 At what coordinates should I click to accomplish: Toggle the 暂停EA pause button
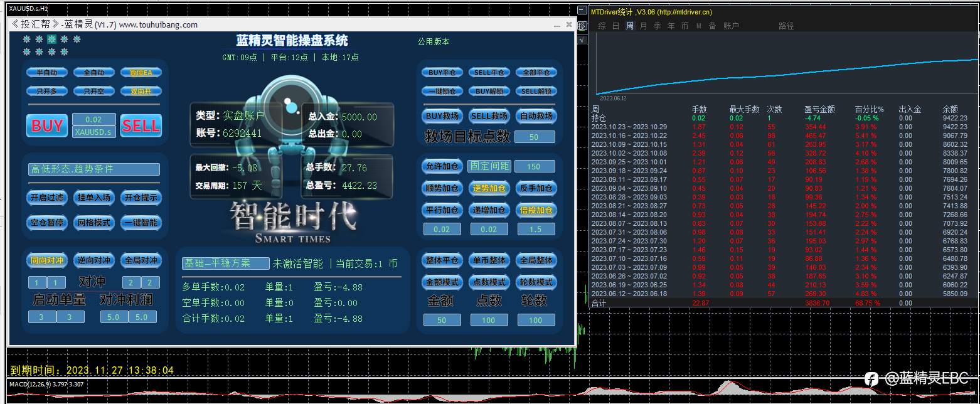tap(141, 72)
